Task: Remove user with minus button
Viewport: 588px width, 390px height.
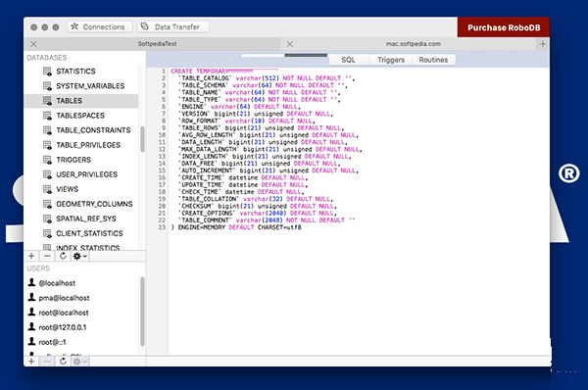Action: click(x=47, y=362)
